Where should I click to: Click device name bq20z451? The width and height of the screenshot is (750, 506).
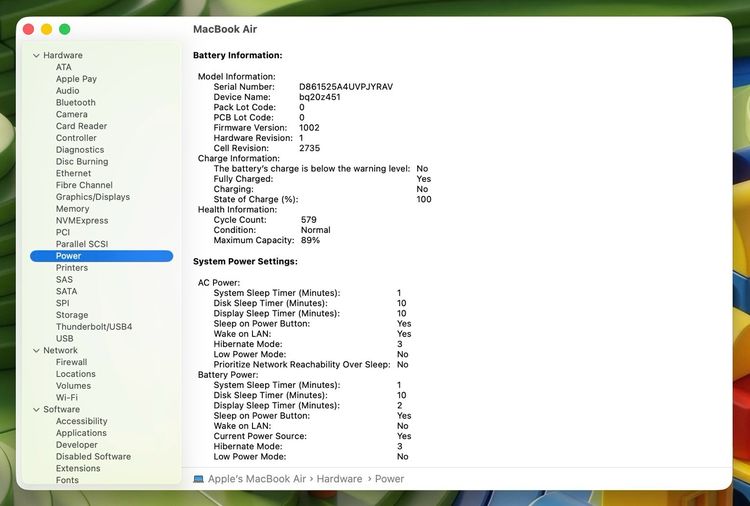click(320, 97)
